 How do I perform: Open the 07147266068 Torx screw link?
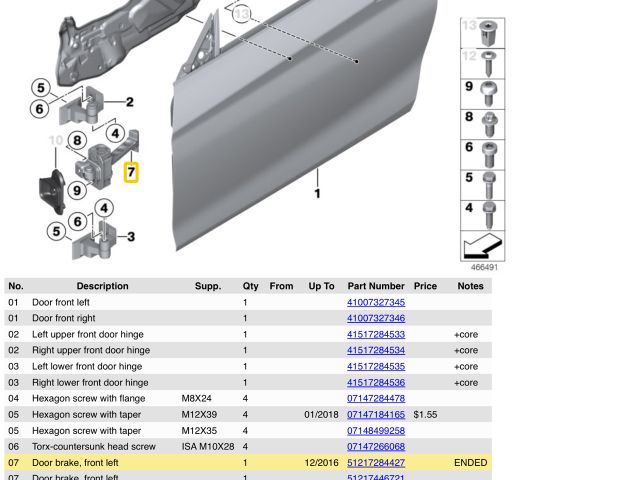pyautogui.click(x=376, y=446)
